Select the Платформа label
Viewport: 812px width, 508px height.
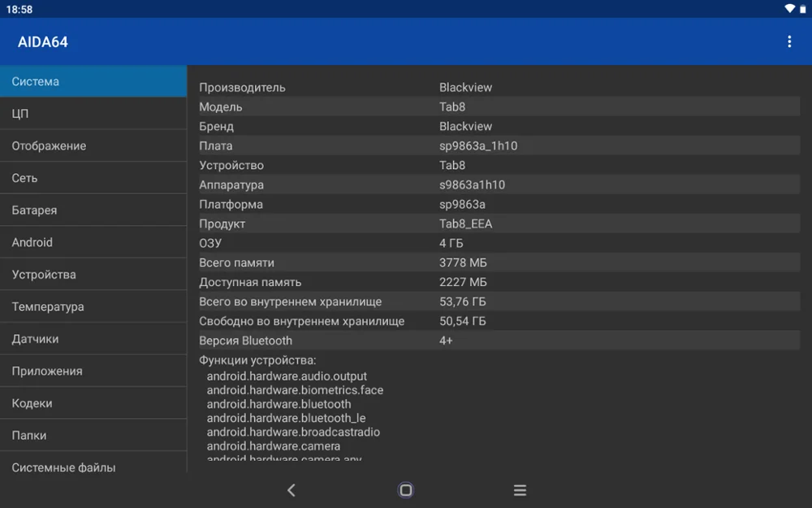click(231, 204)
